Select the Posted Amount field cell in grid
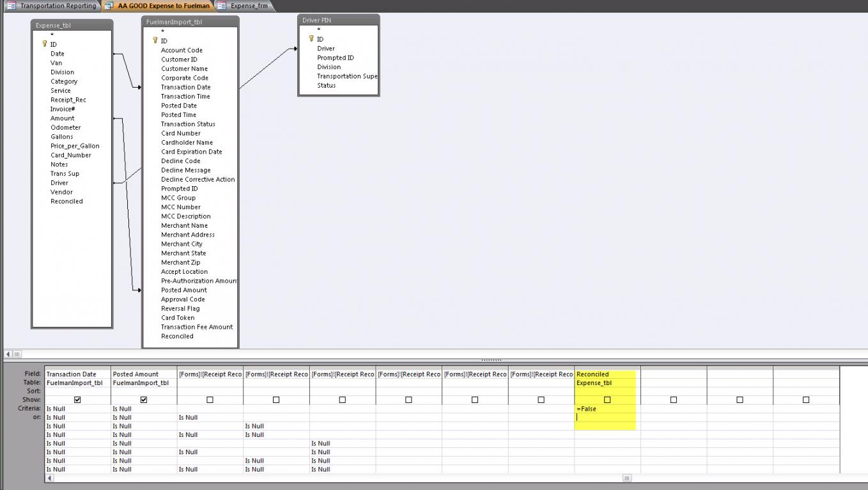Image resolution: width=868 pixels, height=490 pixels. click(144, 374)
